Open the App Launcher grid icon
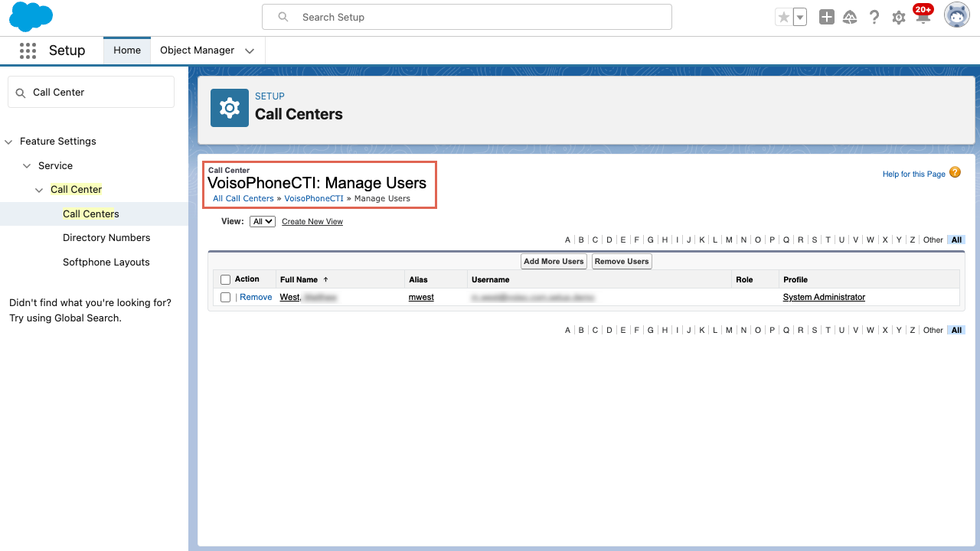 tap(28, 51)
